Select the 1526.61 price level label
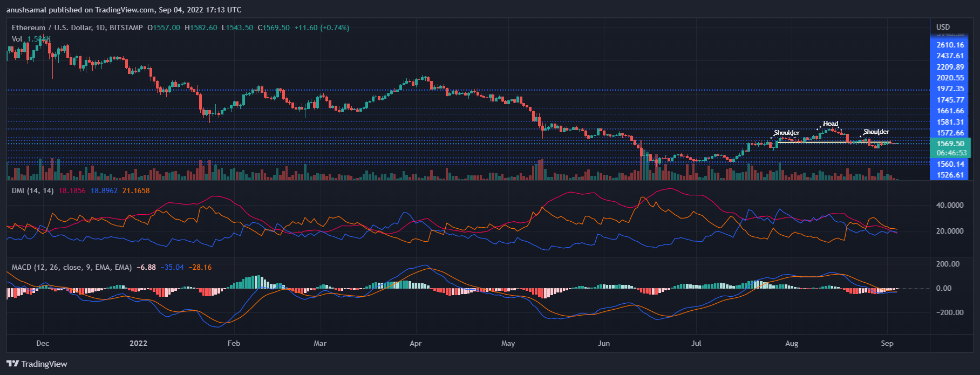The image size is (980, 375). click(x=950, y=175)
